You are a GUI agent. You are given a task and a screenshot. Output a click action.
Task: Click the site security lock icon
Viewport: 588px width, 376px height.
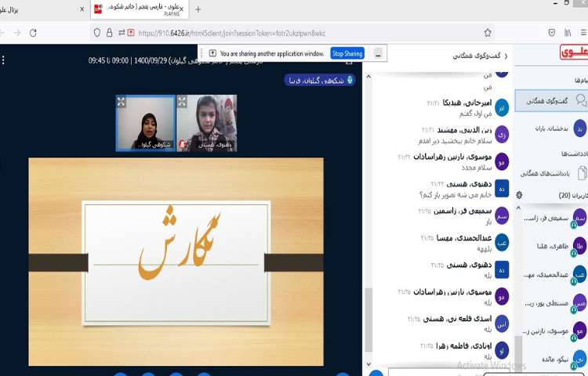coord(109,33)
